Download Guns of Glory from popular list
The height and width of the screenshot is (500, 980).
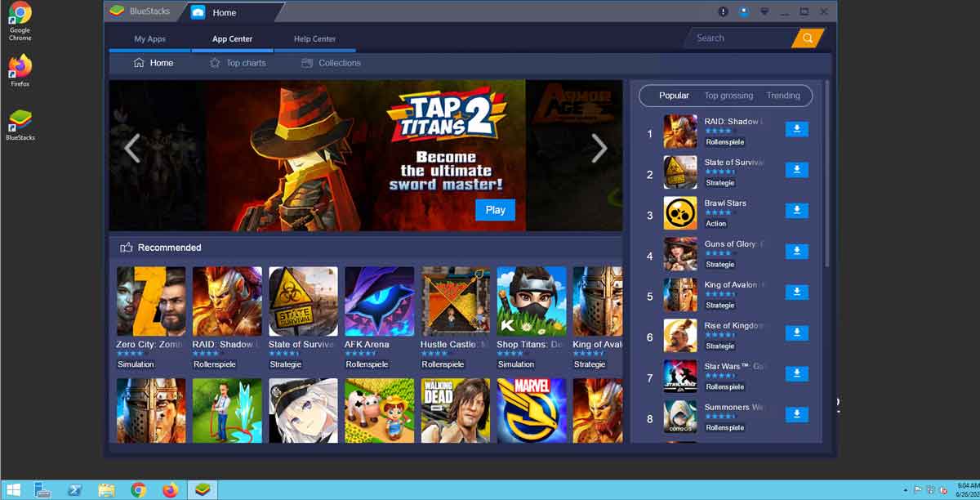(x=796, y=252)
